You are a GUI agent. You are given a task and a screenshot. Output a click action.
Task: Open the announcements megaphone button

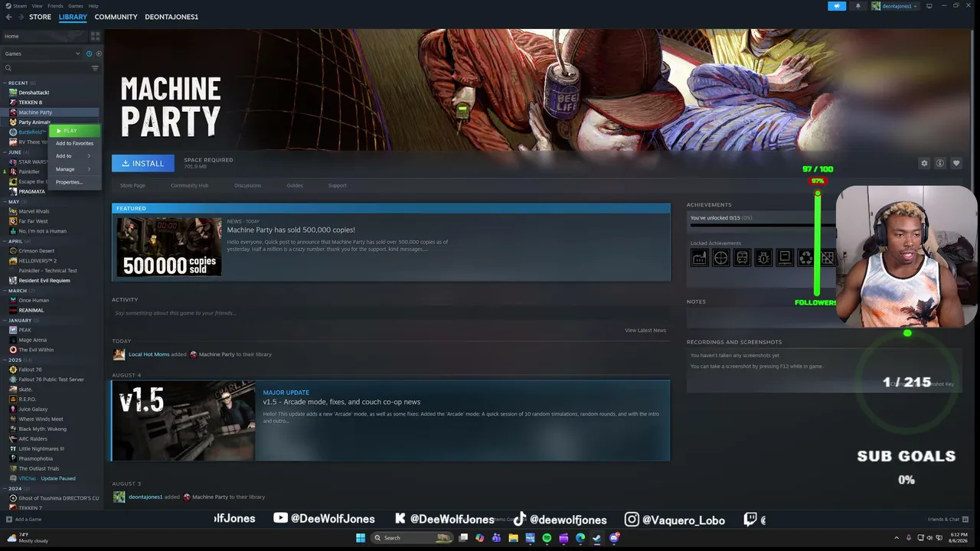point(837,6)
